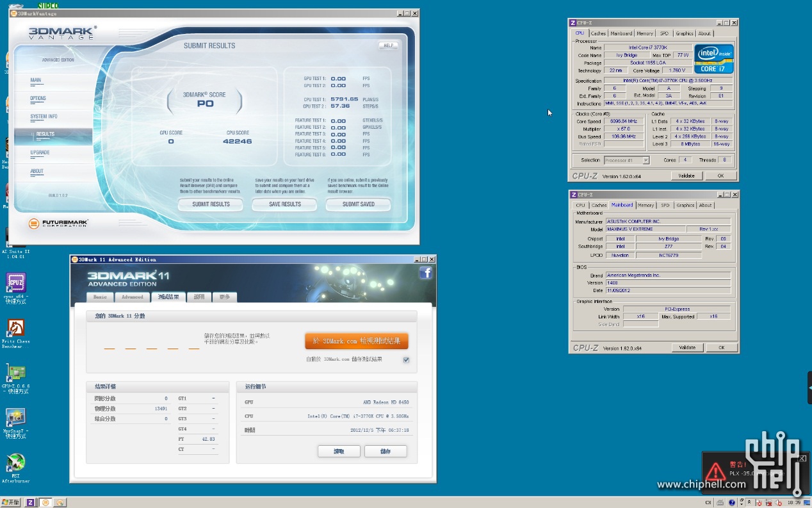This screenshot has height=508, width=812.
Task: Click the CPU score value 42246 in Vantage
Action: point(238,141)
